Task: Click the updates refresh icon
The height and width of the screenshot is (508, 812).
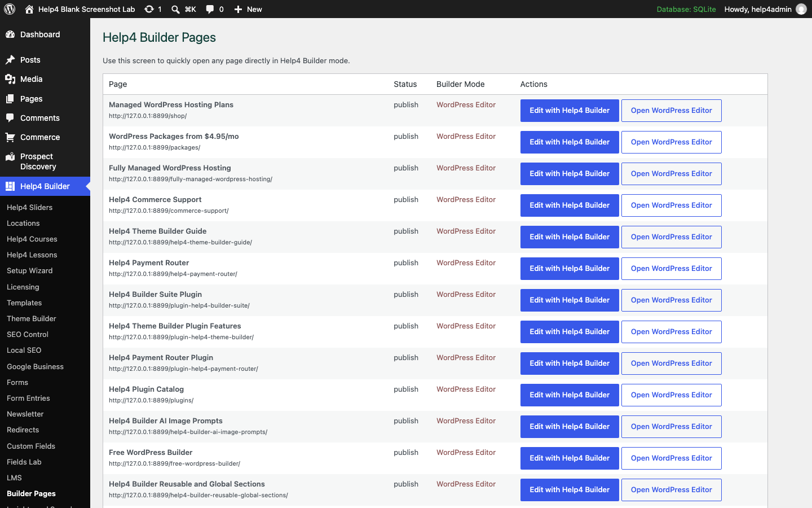Action: [149, 9]
